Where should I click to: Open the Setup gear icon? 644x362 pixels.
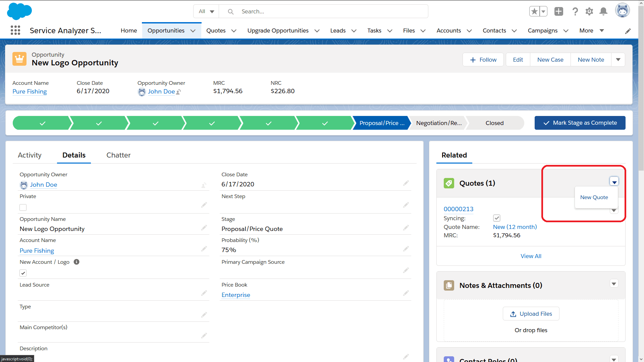pyautogui.click(x=589, y=11)
